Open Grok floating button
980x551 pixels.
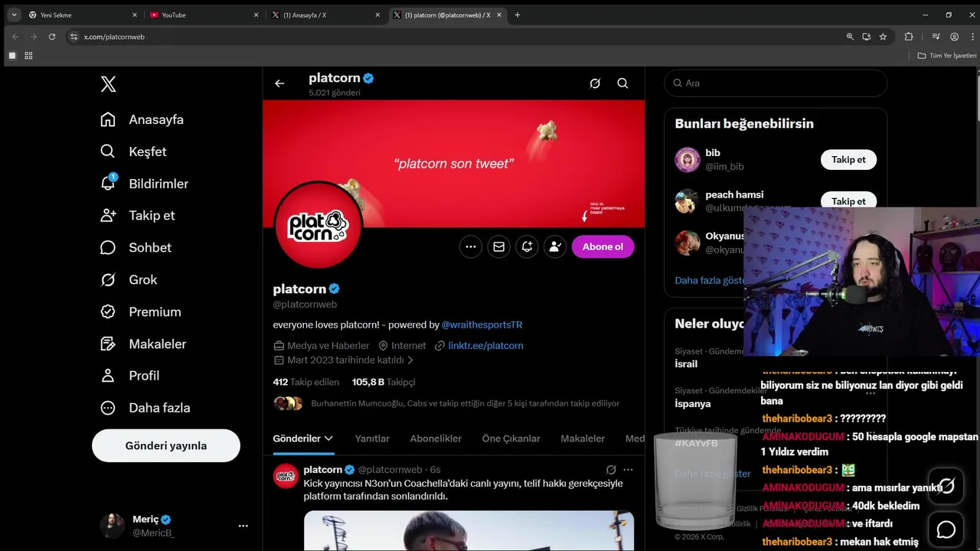tap(946, 485)
